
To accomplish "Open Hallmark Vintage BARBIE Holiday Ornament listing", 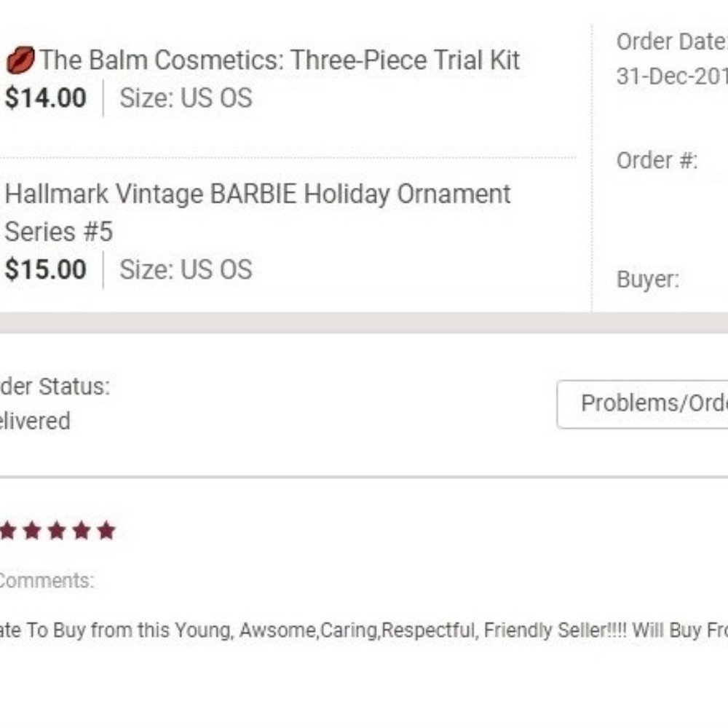I will coord(258,195).
